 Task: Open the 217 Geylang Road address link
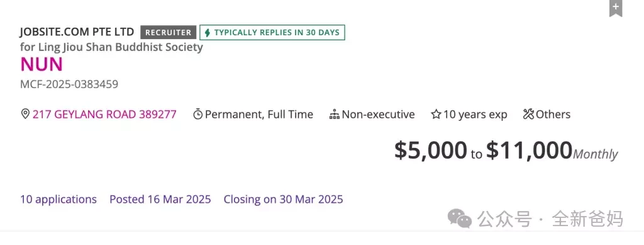pos(104,114)
